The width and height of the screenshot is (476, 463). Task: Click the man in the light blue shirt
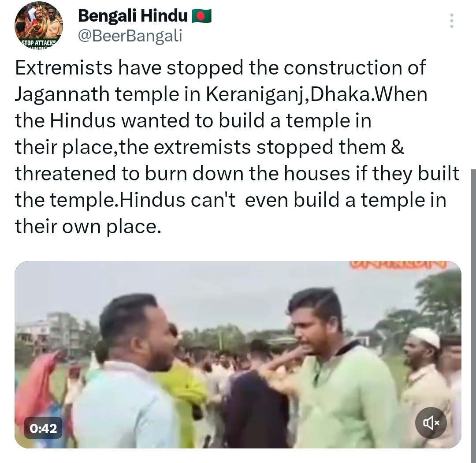tap(127, 371)
